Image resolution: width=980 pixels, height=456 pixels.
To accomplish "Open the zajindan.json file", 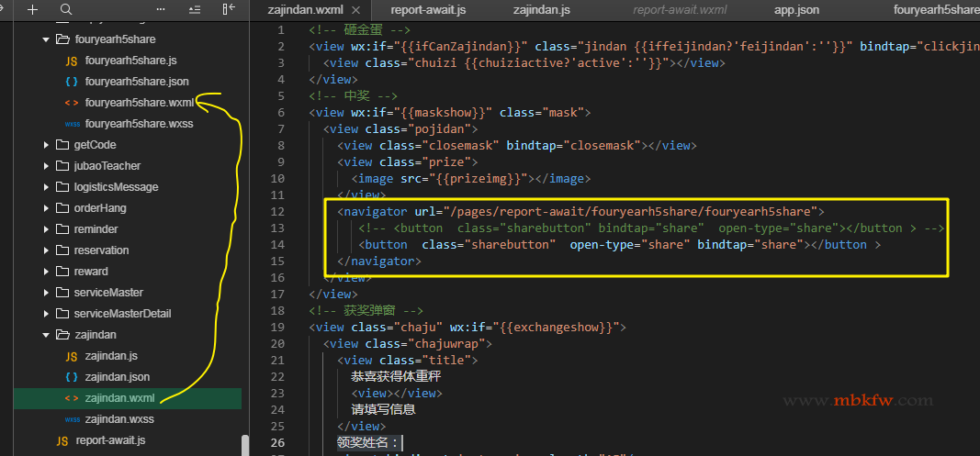I will (117, 377).
